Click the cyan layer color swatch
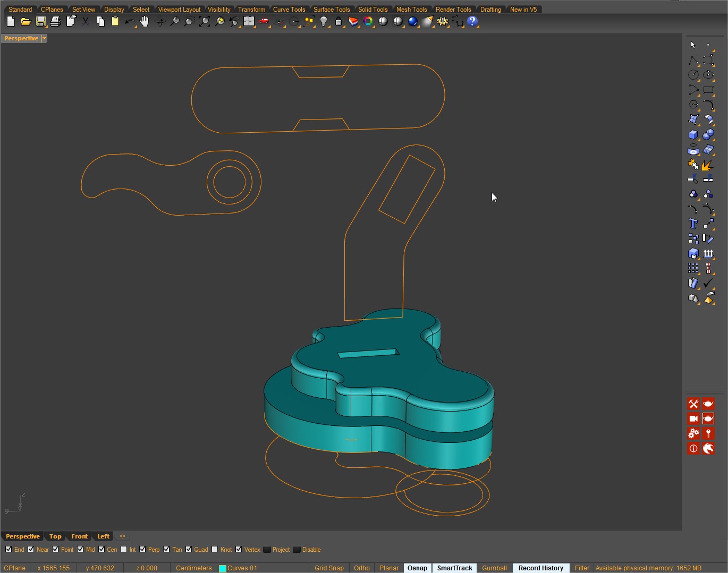Screen dimensions: 728x573 pos(223,568)
